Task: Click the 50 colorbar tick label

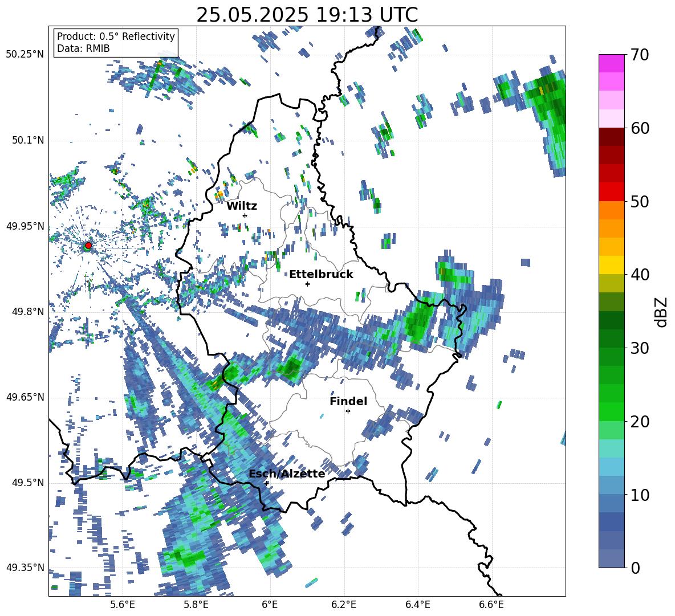Action: pyautogui.click(x=639, y=201)
